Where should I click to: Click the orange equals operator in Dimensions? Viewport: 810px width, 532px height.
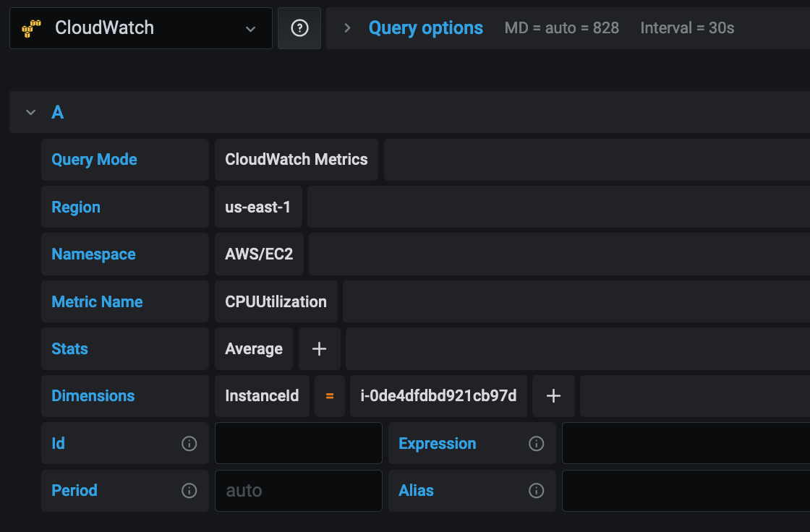[330, 396]
